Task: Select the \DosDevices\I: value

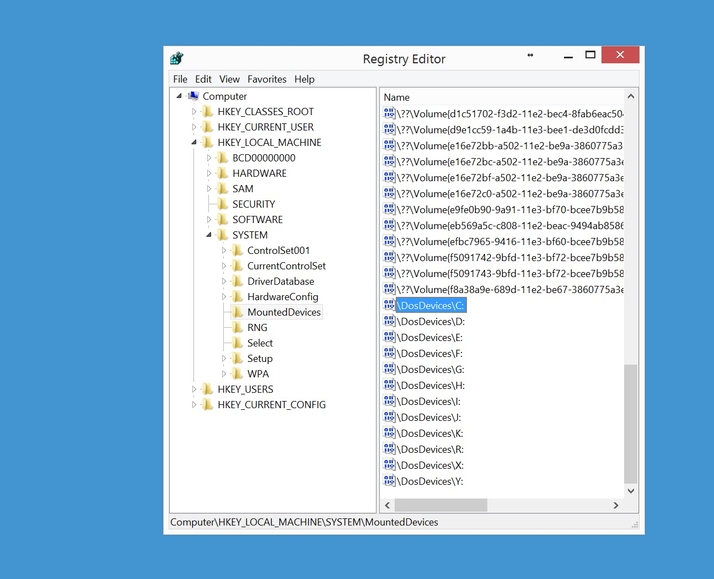Action: click(x=428, y=401)
